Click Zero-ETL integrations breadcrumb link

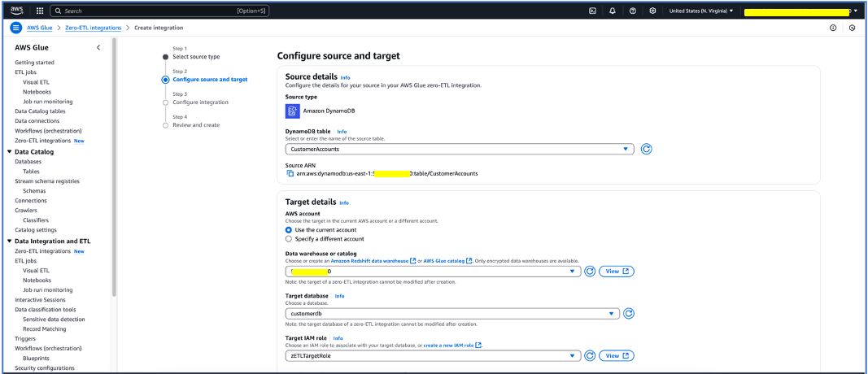click(x=93, y=28)
